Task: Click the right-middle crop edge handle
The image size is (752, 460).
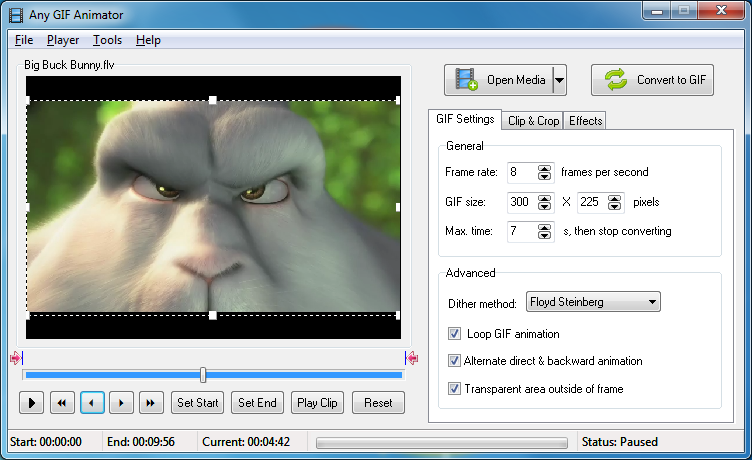Action: pyautogui.click(x=398, y=207)
